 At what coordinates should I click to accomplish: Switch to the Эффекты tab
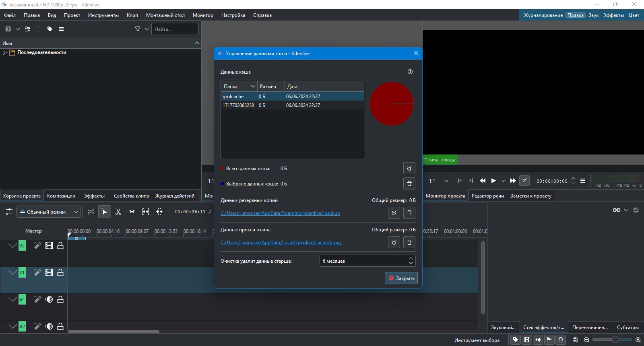[x=94, y=196]
